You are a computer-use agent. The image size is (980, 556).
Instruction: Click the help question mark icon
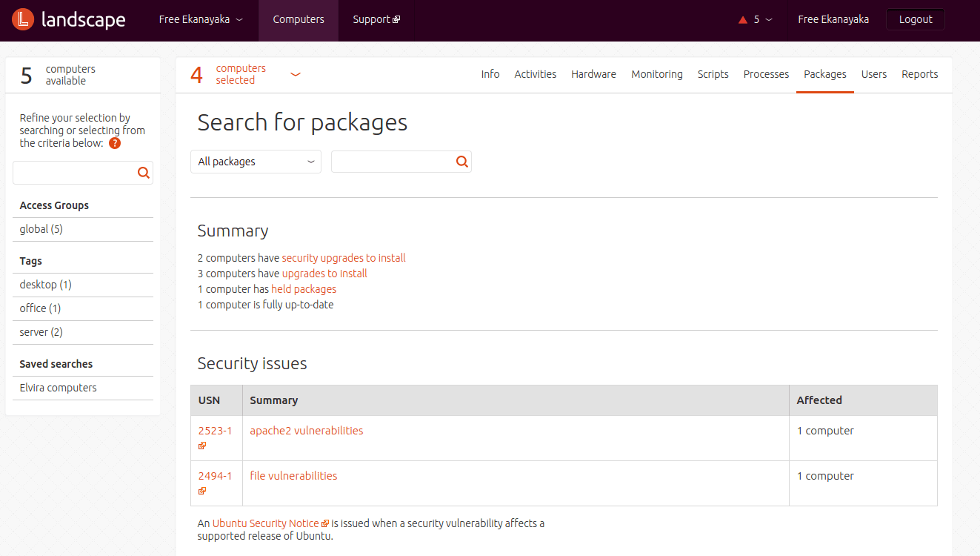[x=115, y=144]
